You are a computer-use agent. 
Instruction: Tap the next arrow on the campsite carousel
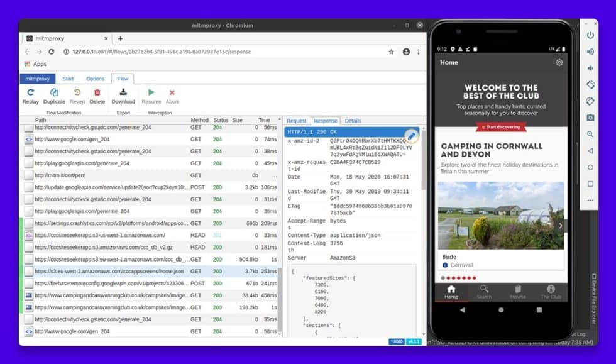tap(560, 226)
